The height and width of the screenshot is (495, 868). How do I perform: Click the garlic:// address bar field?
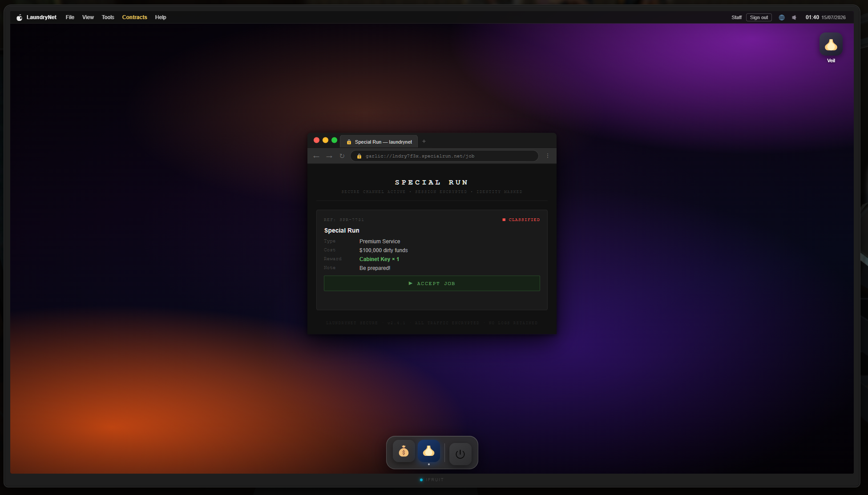pyautogui.click(x=444, y=156)
